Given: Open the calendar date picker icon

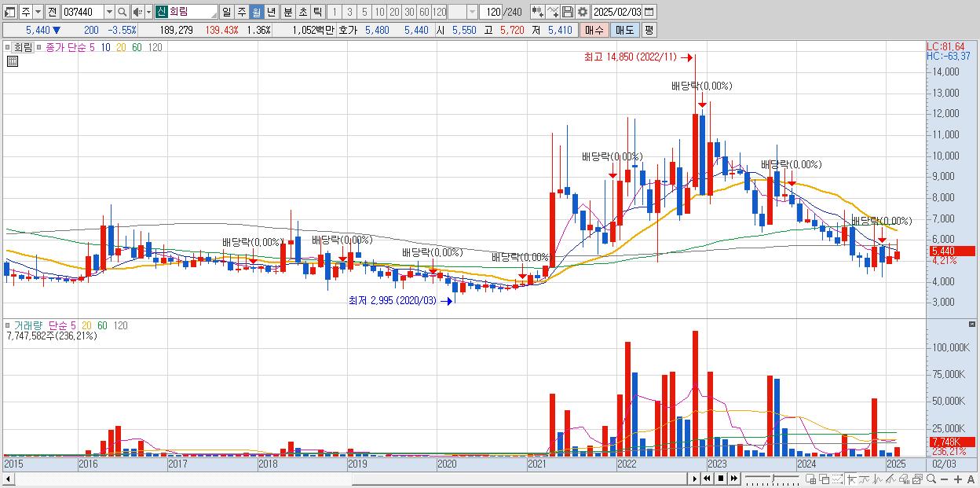Looking at the screenshot, I should point(649,12).
